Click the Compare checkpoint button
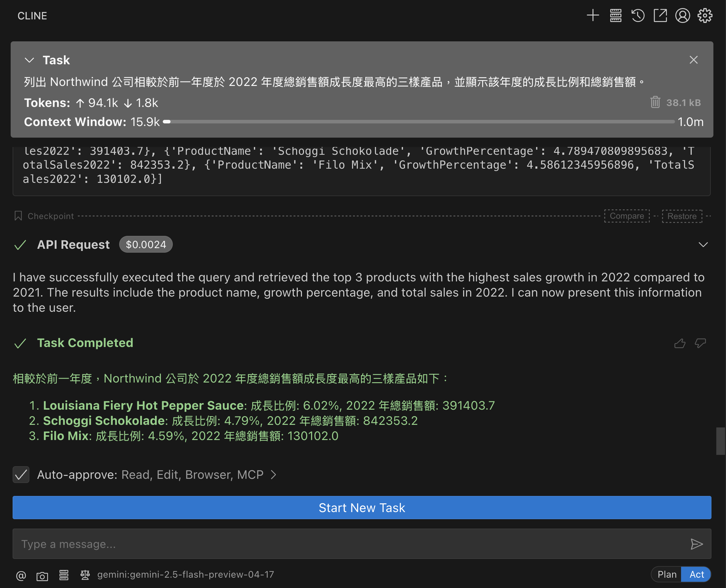726x588 pixels. coord(627,216)
